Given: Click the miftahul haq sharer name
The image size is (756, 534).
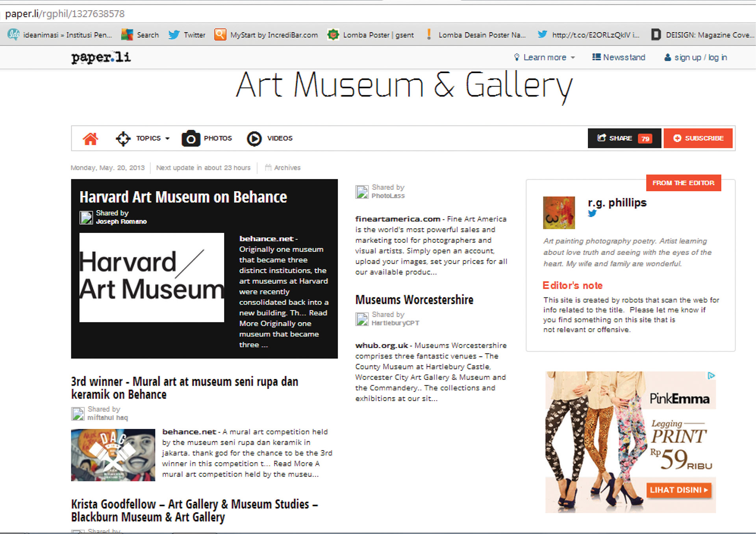Looking at the screenshot, I should click(107, 418).
